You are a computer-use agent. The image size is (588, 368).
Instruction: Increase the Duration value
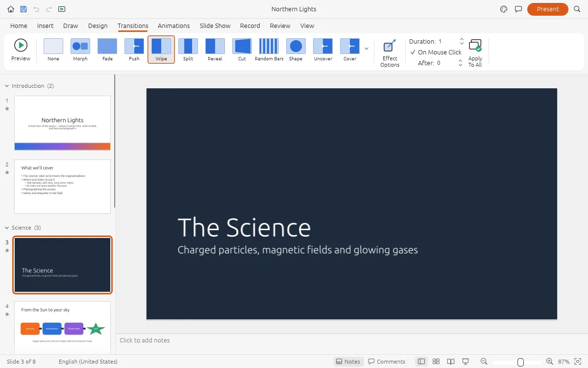[462, 39]
